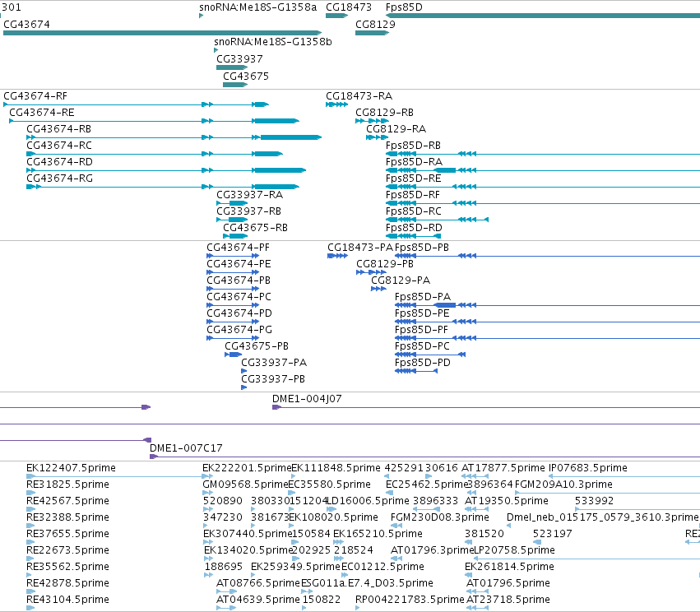Click protein CG33937-PA
The image size is (700, 612).
click(x=243, y=371)
